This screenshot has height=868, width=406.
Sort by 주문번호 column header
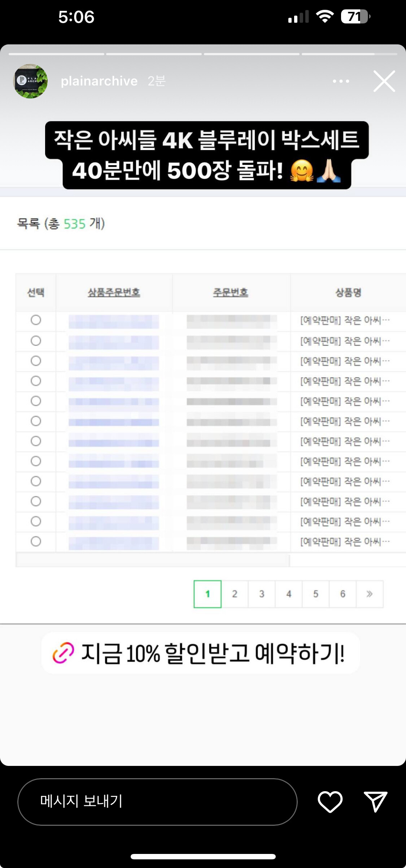pyautogui.click(x=231, y=292)
